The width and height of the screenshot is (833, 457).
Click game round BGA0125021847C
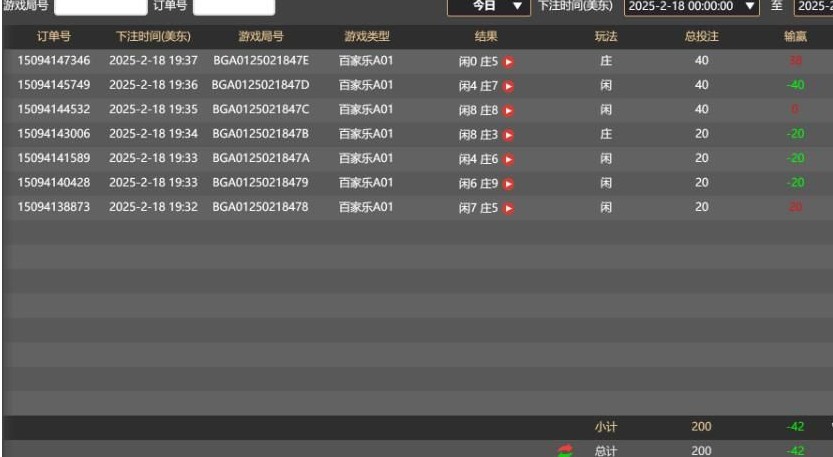point(261,109)
